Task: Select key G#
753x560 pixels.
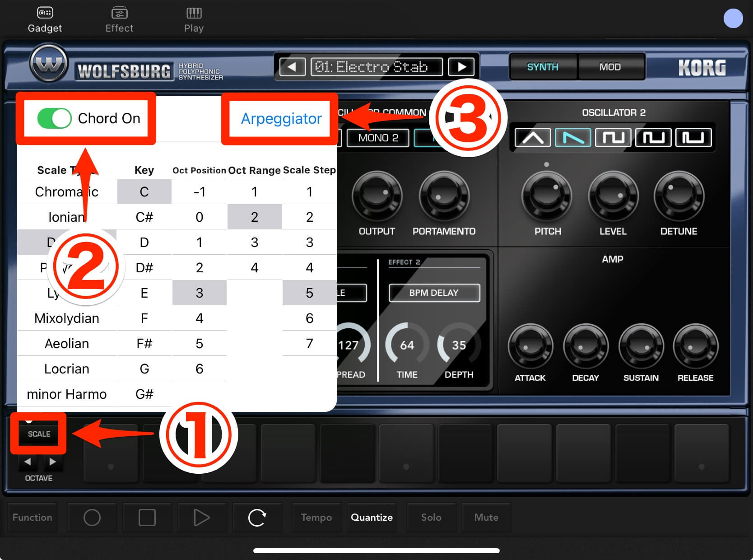Action: tap(144, 394)
